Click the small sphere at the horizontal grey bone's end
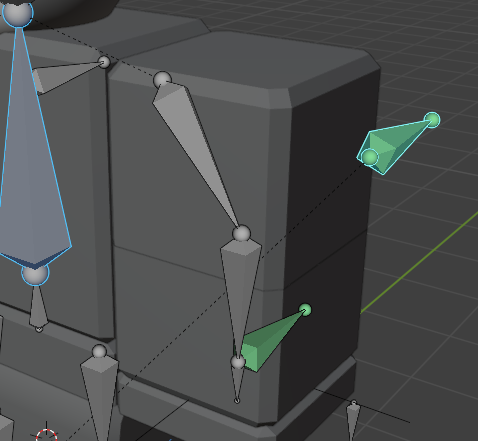Screen dimensions: 478x441 [x=104, y=62]
